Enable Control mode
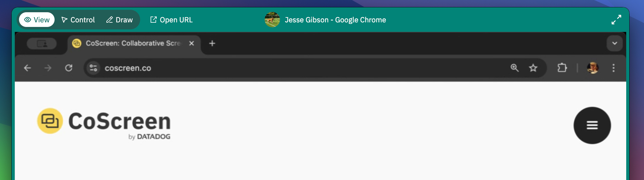Screen dimensions: 644x180 coord(78,20)
